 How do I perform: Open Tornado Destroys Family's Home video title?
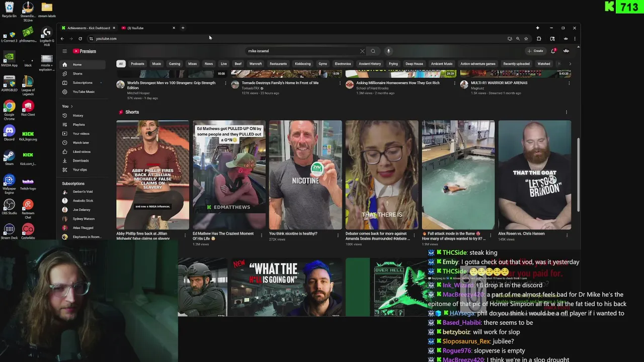point(280,83)
